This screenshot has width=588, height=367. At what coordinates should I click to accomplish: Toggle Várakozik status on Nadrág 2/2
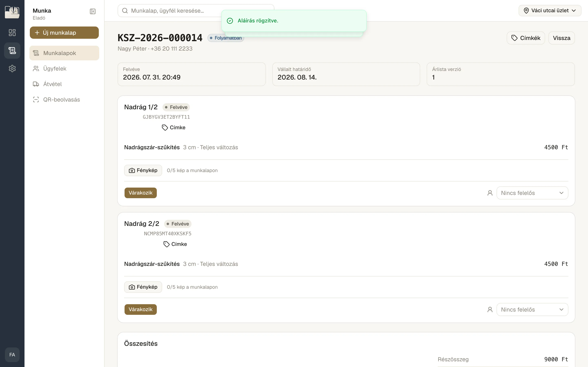pyautogui.click(x=140, y=309)
